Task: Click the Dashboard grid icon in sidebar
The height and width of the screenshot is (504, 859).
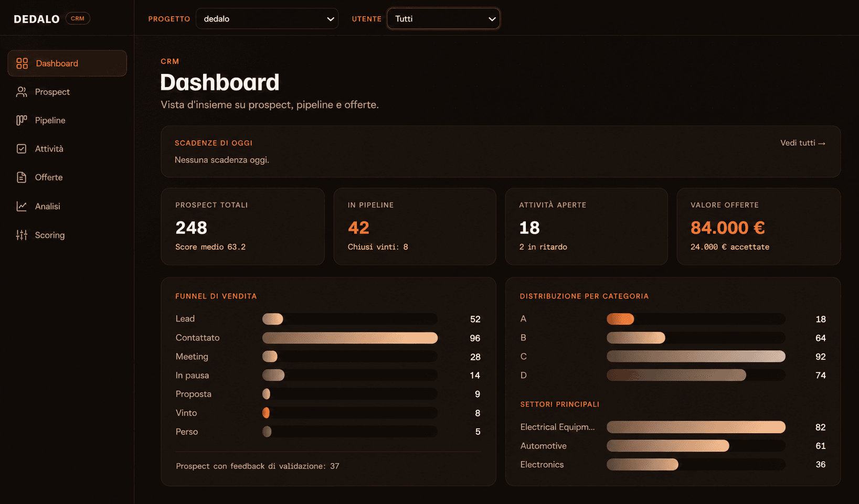Action: [x=22, y=63]
